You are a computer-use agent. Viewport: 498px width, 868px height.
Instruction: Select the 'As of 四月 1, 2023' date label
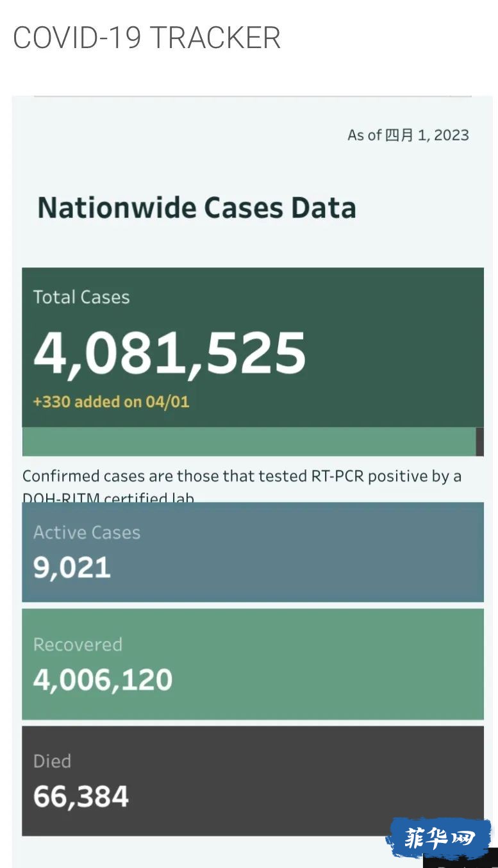coord(408,135)
